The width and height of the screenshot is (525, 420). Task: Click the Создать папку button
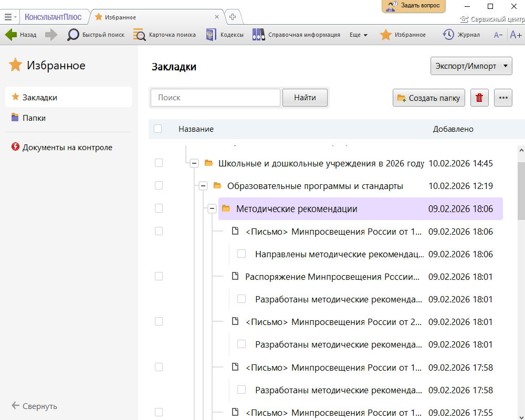click(429, 98)
